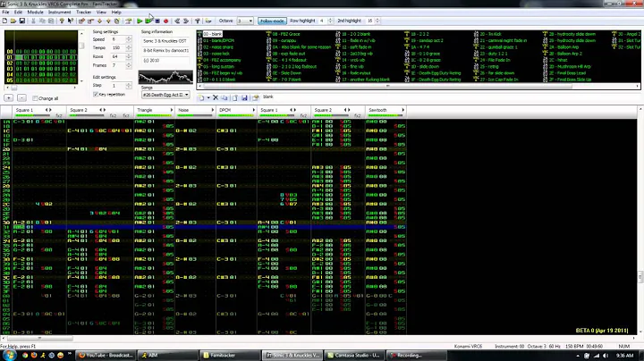This screenshot has height=361, width=644.
Task: Click instrument list horizontal scrollbar
Action: point(418,86)
